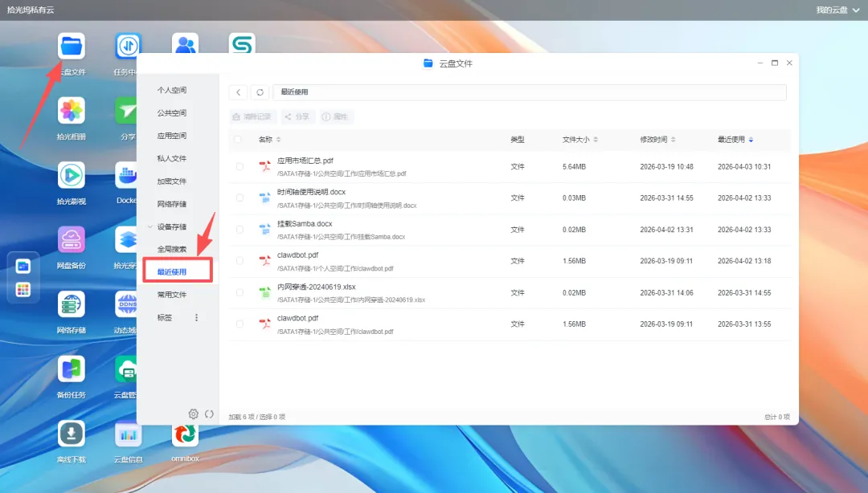This screenshot has width=868, height=493.
Task: Check the box for 时间轴使用说明.docx
Action: [240, 198]
